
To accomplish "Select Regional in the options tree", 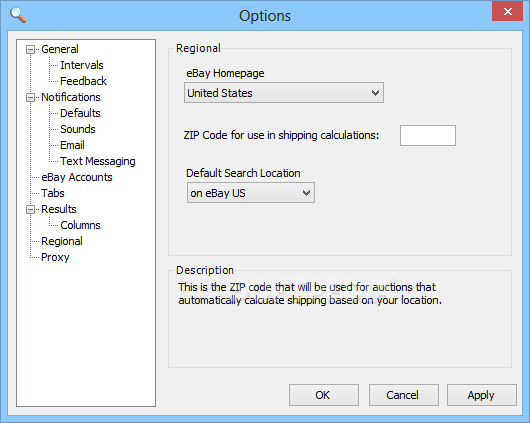I will pos(62,241).
